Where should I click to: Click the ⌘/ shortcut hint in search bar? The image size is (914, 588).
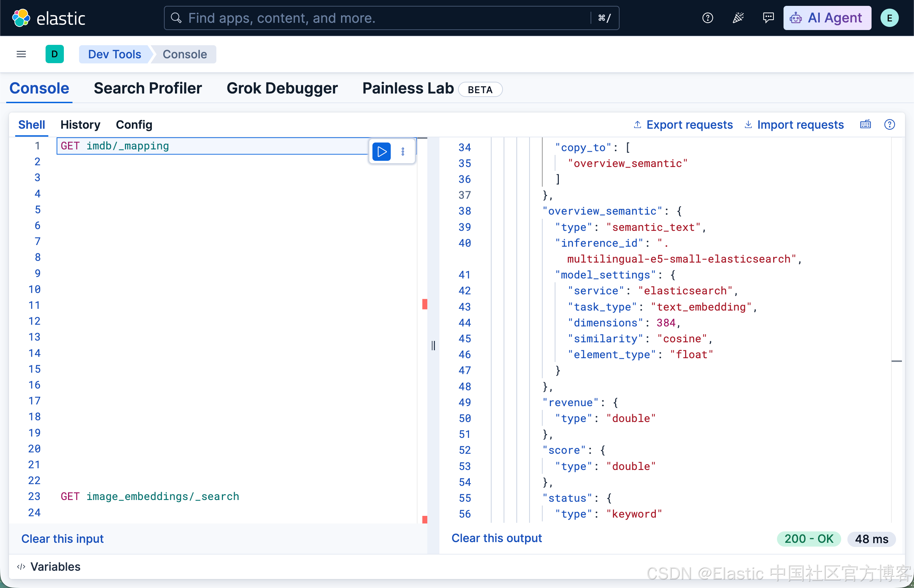pyautogui.click(x=604, y=18)
